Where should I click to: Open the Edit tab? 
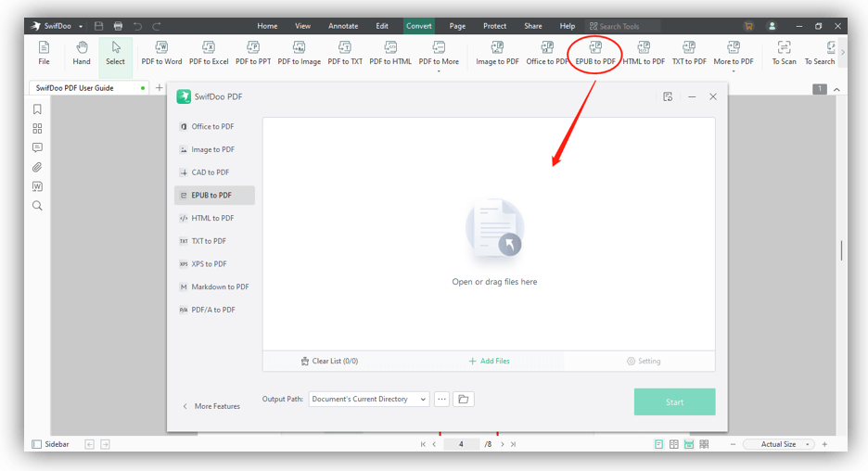click(382, 26)
